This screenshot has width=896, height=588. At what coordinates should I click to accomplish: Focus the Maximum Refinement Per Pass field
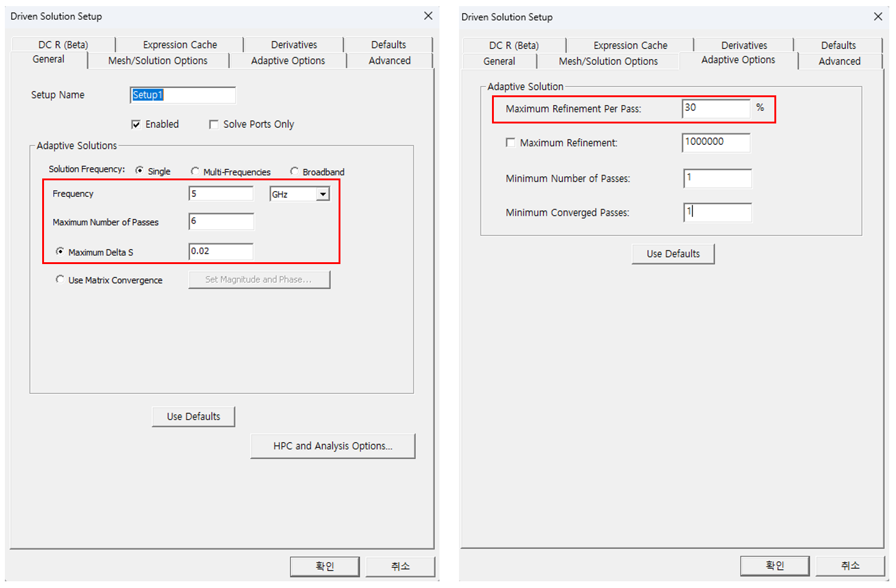pyautogui.click(x=716, y=109)
